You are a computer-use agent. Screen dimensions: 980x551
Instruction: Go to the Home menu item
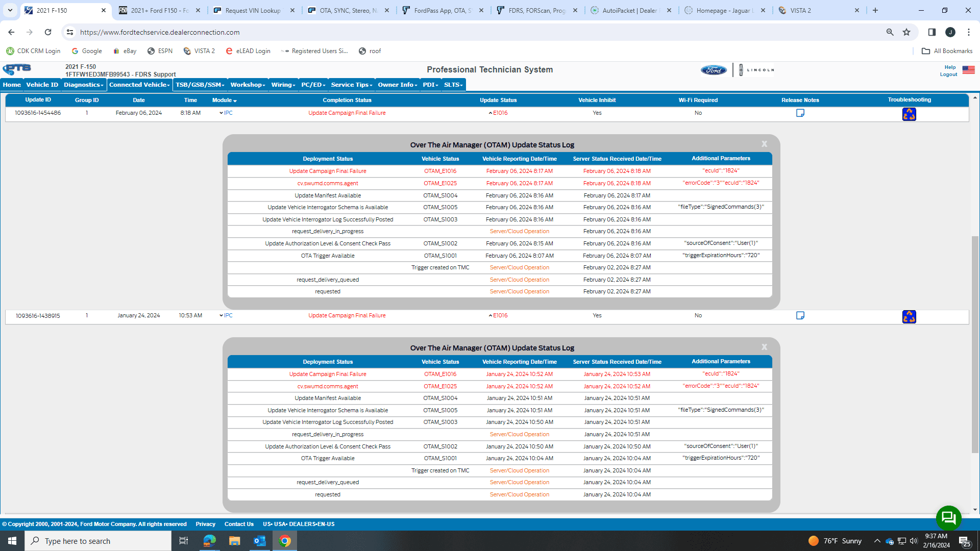point(12,85)
